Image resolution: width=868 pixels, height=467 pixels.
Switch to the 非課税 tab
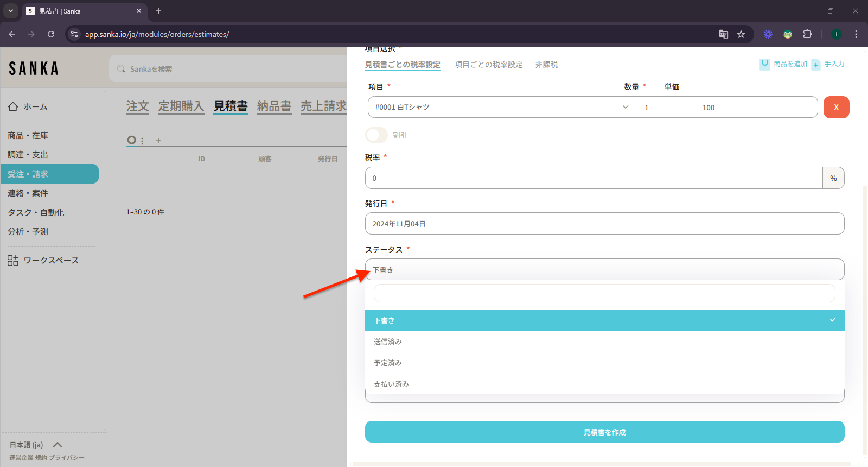(546, 65)
